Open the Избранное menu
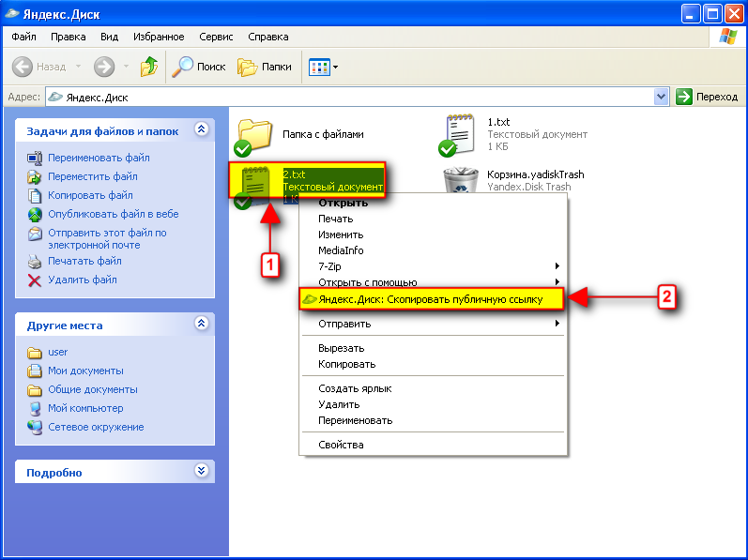This screenshot has width=748, height=560. (x=159, y=37)
